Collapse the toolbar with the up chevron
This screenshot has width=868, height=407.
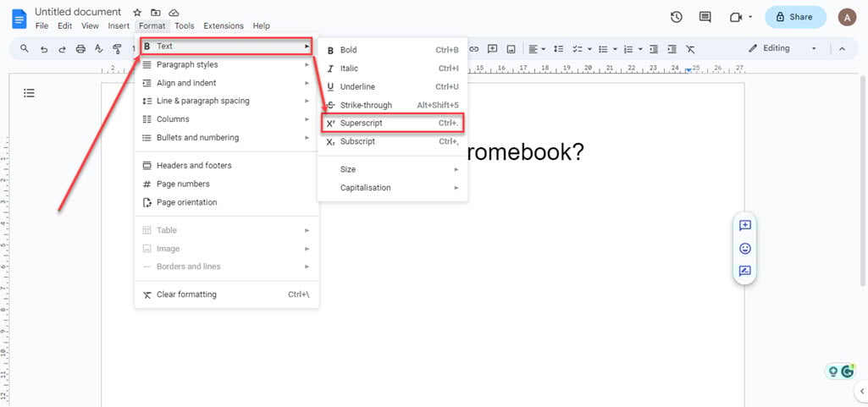842,49
